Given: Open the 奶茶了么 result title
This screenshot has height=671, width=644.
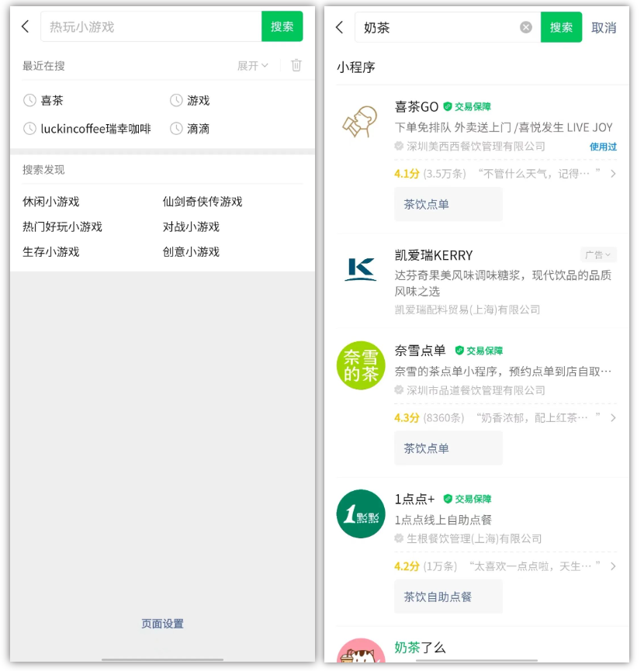Looking at the screenshot, I should click(x=420, y=648).
